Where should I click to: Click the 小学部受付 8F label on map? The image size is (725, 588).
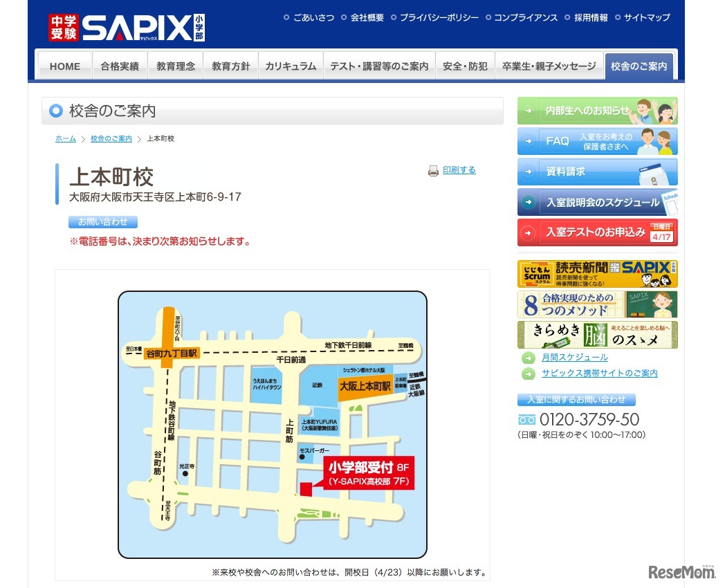click(x=369, y=473)
